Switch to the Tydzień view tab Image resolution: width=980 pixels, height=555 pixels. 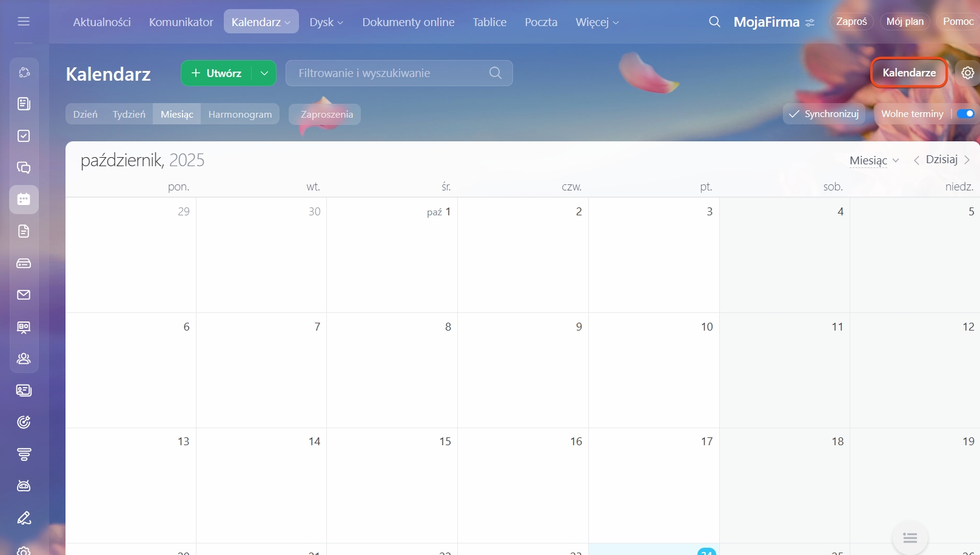pos(129,114)
